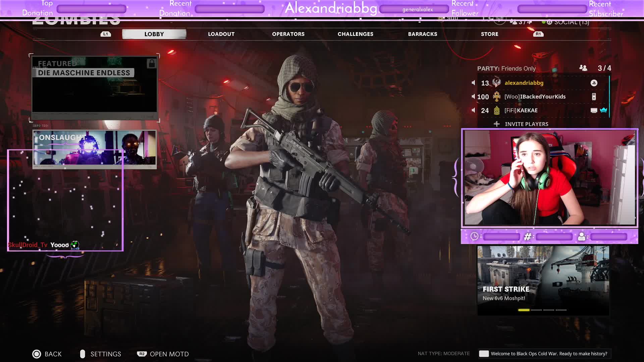Click PC platform icon beside KAEKAE
644x362 pixels.
point(594,110)
